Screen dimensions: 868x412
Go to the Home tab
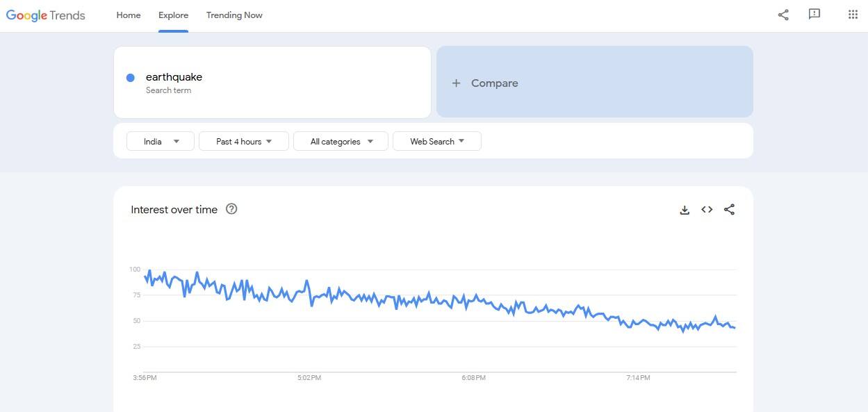[129, 15]
